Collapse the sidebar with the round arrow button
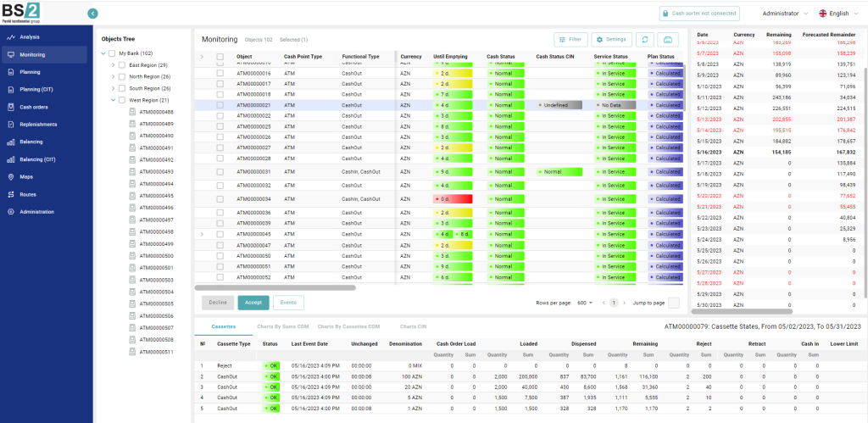 (92, 14)
